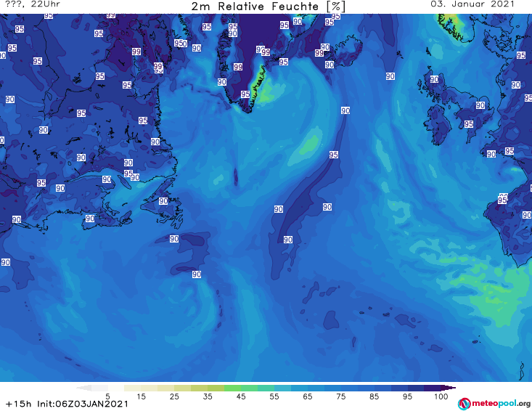Click the '+15h' forecast offset text

[x=19, y=404]
